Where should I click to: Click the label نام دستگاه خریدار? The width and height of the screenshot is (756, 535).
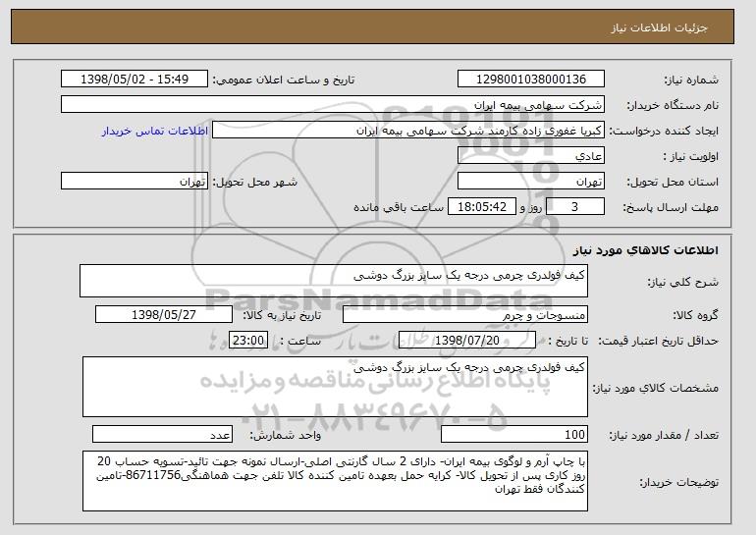673,106
